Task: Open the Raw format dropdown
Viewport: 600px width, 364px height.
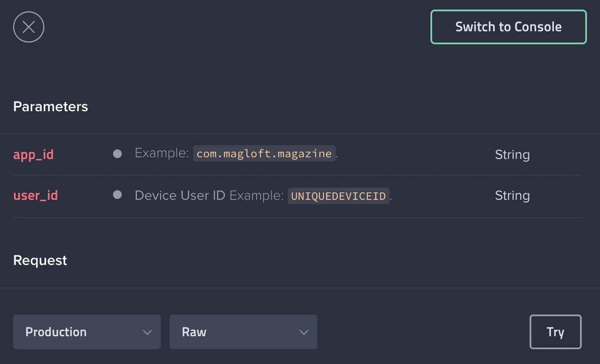Action: (x=243, y=331)
